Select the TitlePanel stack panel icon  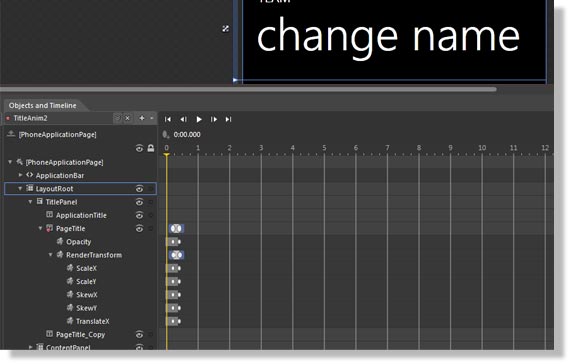click(40, 201)
